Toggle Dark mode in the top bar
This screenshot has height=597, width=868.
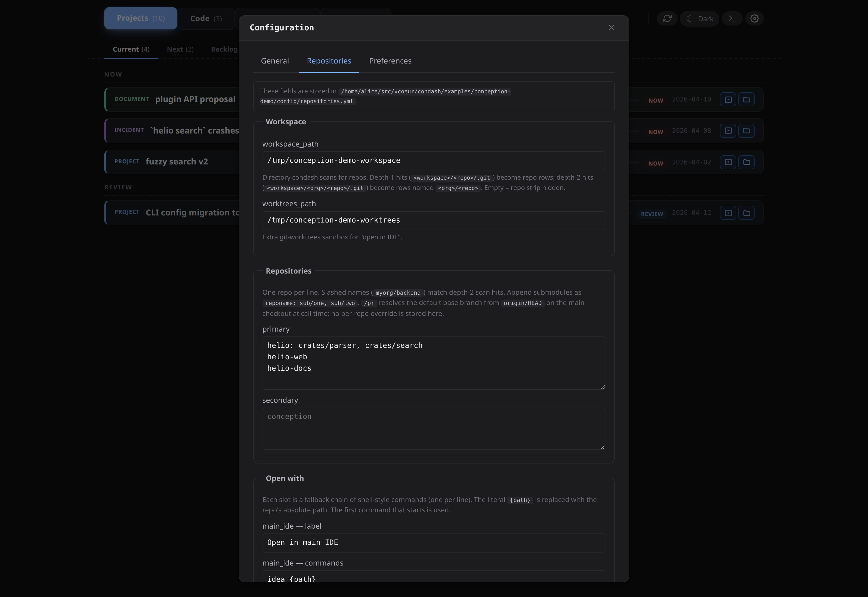pyautogui.click(x=700, y=18)
